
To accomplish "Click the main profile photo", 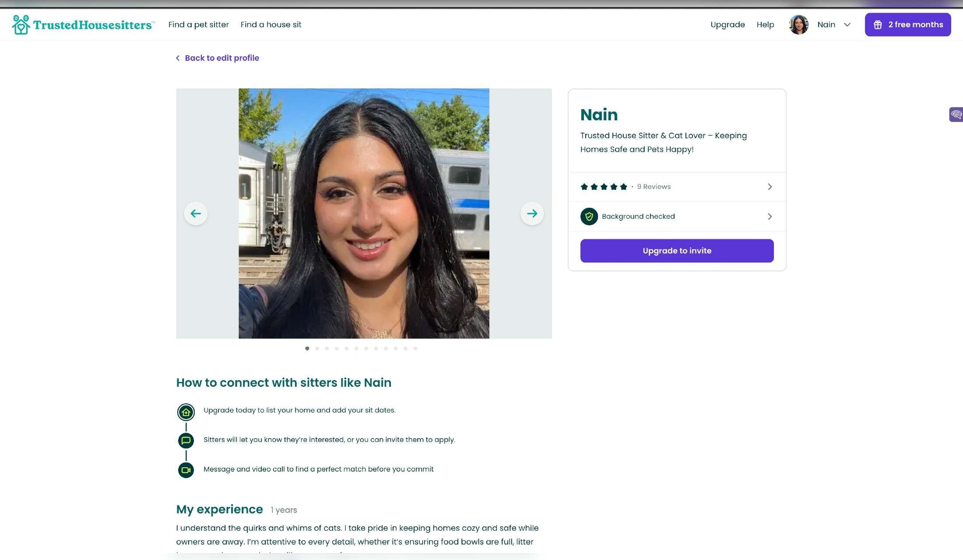I will 364,213.
